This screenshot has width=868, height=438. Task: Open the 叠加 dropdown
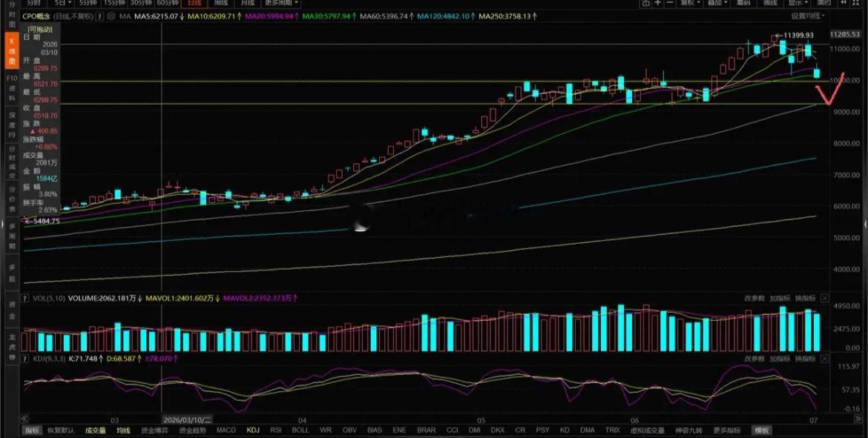[x=719, y=3]
